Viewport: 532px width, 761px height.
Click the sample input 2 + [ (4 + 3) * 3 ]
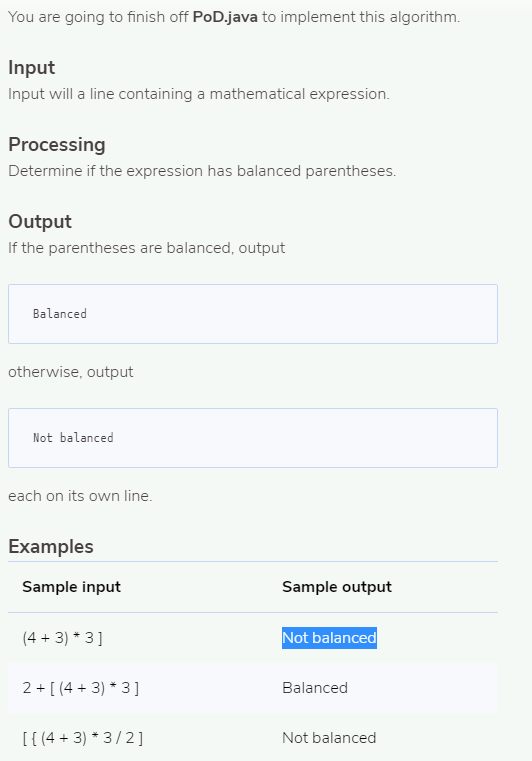point(81,688)
